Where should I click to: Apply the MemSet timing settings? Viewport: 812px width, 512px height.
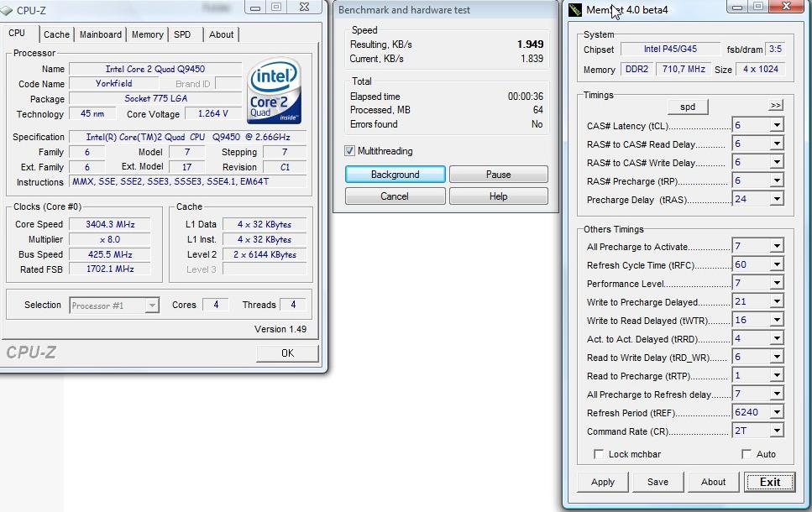(x=603, y=482)
